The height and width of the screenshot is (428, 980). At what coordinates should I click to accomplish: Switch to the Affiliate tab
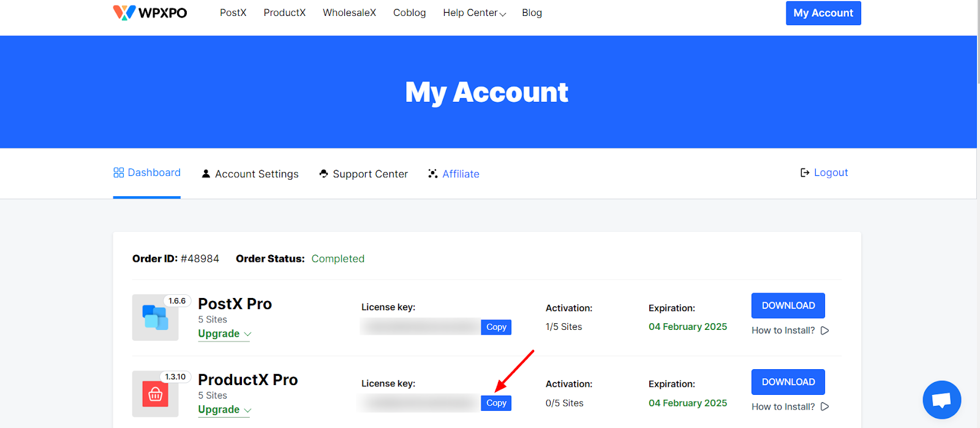click(x=453, y=174)
